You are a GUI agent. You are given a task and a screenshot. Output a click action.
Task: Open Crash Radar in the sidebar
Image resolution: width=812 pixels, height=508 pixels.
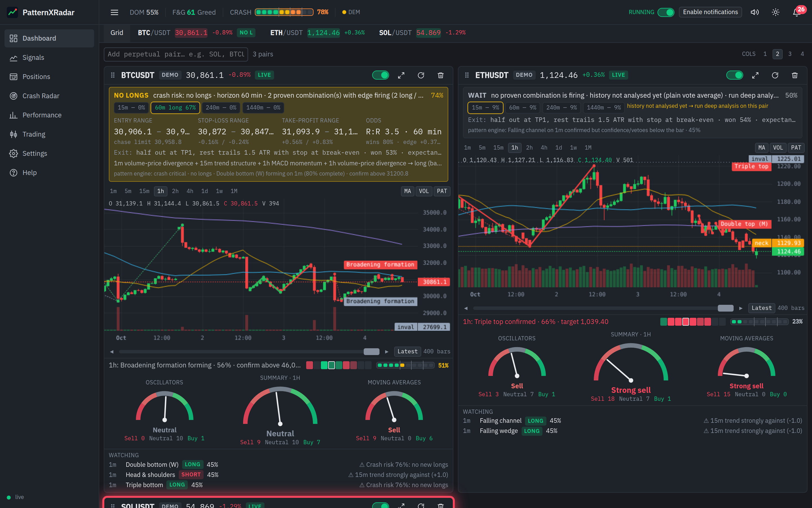point(49,96)
